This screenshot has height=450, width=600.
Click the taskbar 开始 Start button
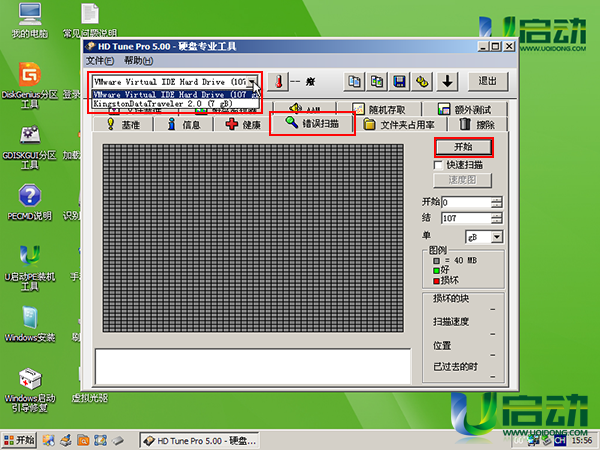[x=19, y=440]
